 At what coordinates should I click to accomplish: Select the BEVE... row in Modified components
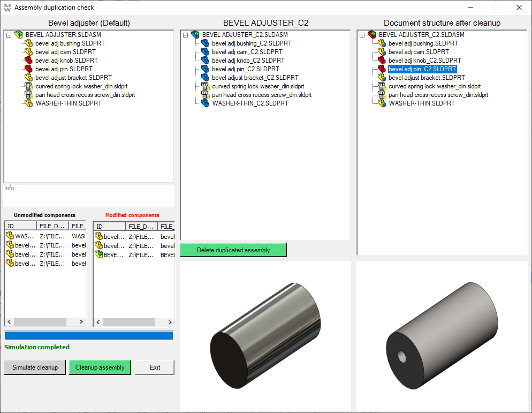pyautogui.click(x=134, y=255)
